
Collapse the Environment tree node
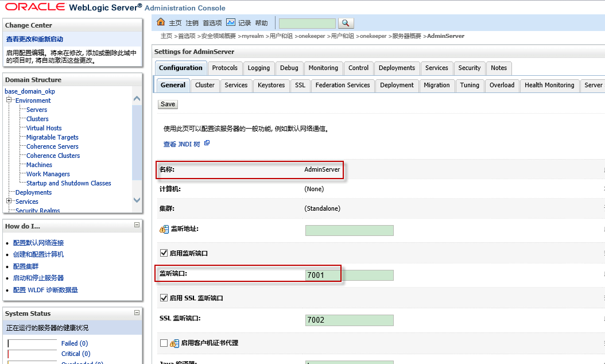9,100
